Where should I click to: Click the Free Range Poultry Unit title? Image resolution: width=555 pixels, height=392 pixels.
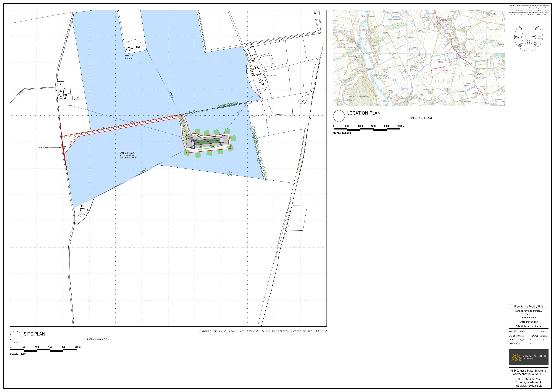(x=529, y=306)
